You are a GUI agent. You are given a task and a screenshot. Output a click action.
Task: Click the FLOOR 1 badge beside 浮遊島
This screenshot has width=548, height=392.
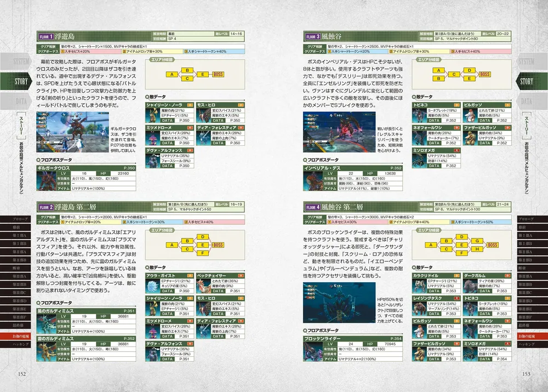tap(46, 36)
